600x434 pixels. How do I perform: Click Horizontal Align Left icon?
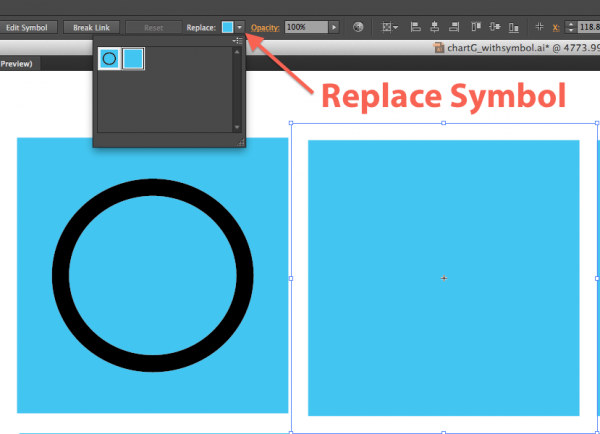[x=415, y=27]
